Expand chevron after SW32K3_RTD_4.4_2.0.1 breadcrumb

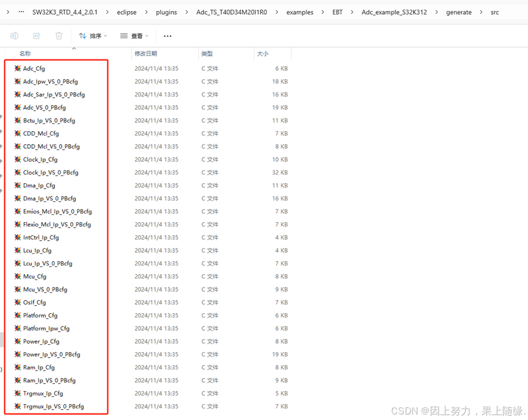(107, 12)
